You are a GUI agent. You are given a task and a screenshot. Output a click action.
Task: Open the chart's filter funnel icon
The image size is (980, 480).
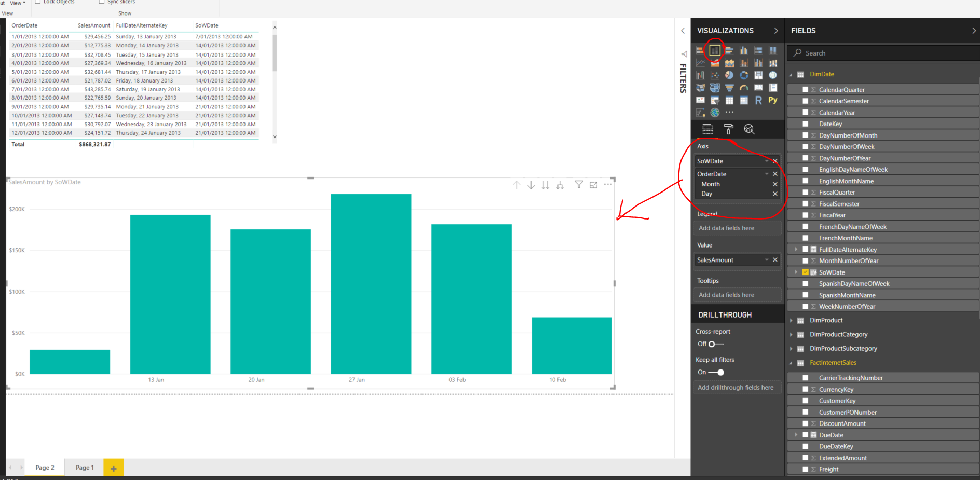pos(579,184)
